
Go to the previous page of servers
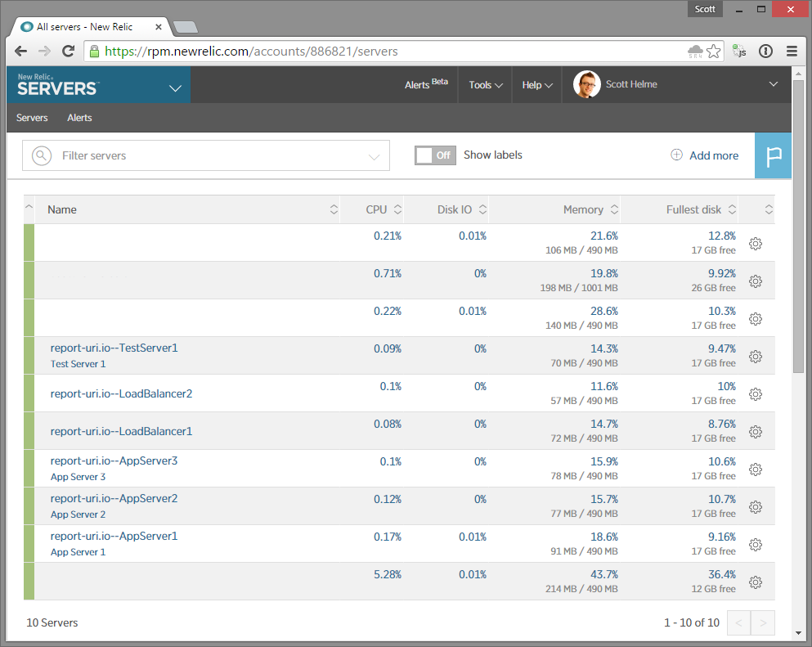[x=739, y=622]
